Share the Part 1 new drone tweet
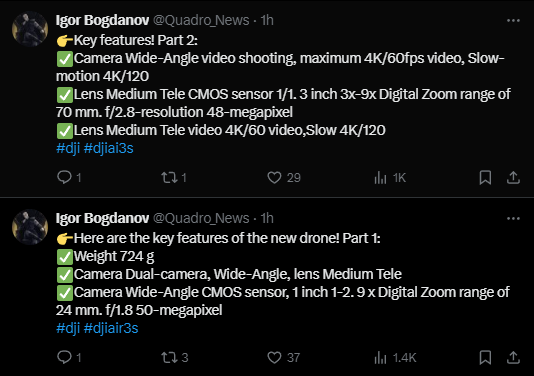This screenshot has height=376, width=534. tap(513, 357)
